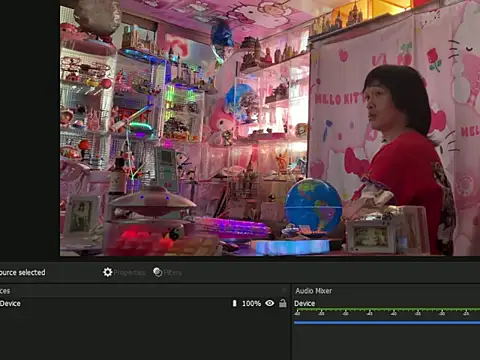The height and width of the screenshot is (360, 480).
Task: Click the video preview canvas
Action: point(270,128)
